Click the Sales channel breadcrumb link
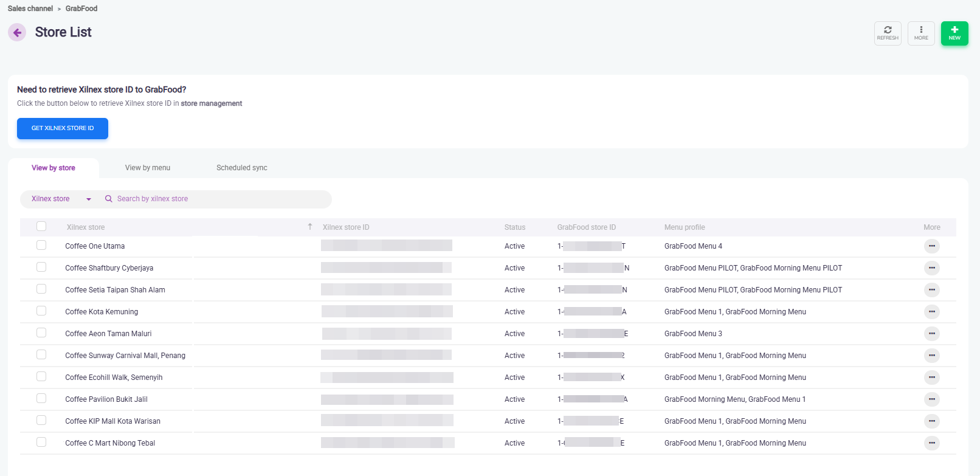The width and height of the screenshot is (980, 476). (x=30, y=9)
